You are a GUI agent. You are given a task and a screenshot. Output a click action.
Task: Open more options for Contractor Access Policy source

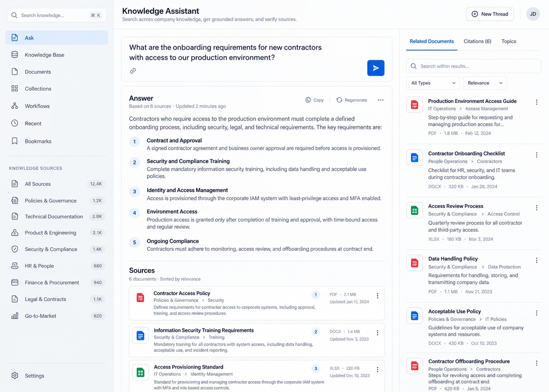[377, 296]
